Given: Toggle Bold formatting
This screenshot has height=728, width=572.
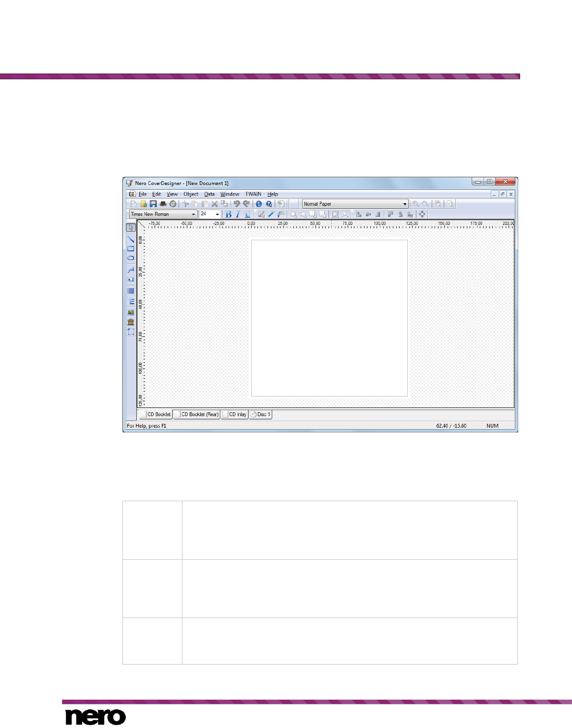Looking at the screenshot, I should (x=228, y=214).
